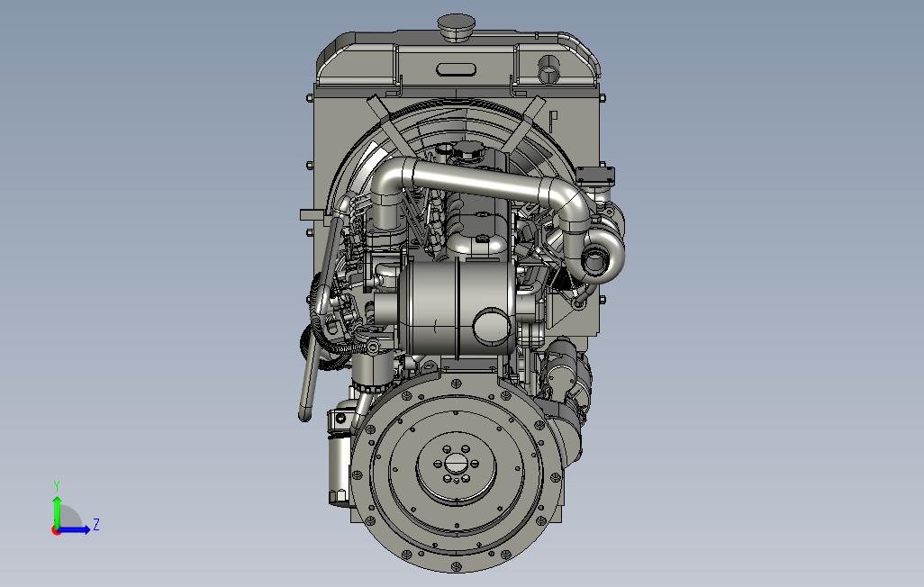Image resolution: width=924 pixels, height=587 pixels.
Task: Select the large curved intake pipe
Action: point(480,182)
